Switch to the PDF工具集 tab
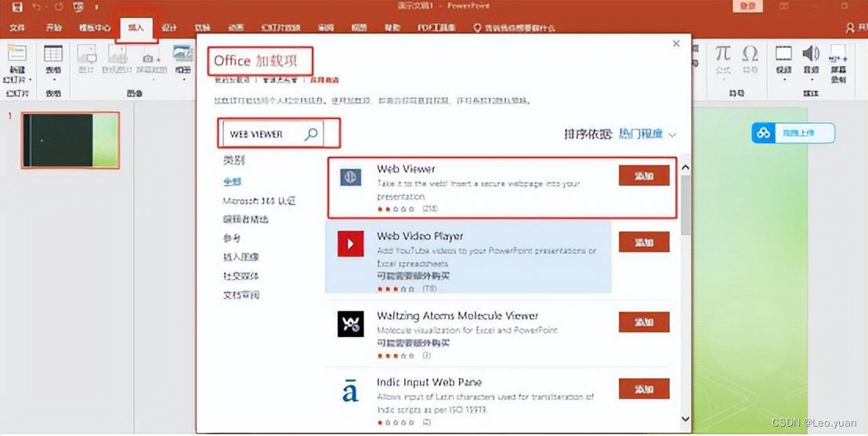Viewport: 868px width, 436px height. point(436,27)
